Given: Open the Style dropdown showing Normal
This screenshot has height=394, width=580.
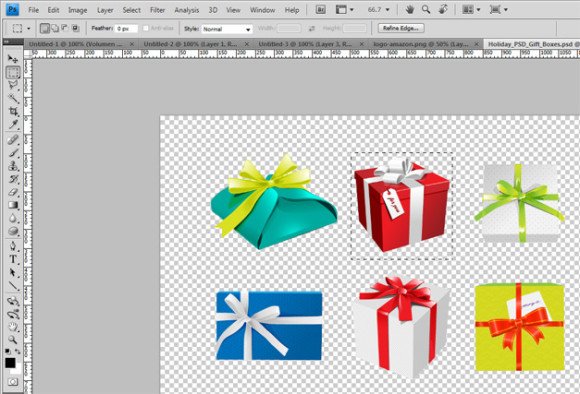Looking at the screenshot, I should coord(227,29).
